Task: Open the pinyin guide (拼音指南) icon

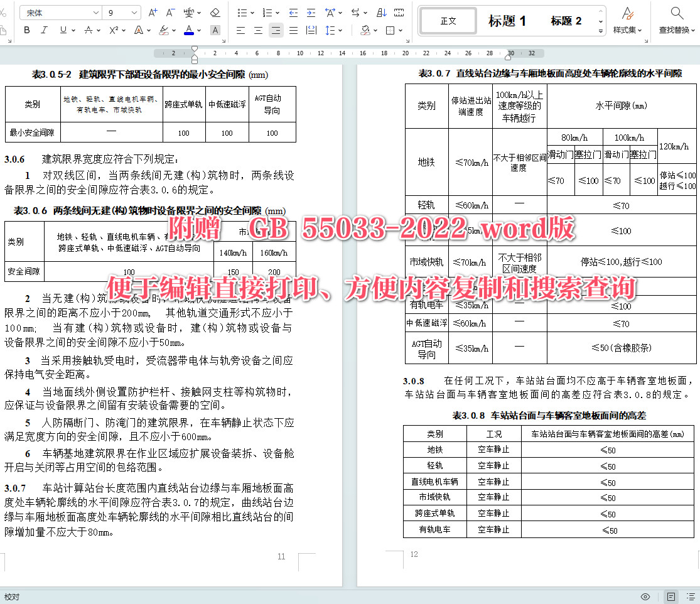Action: coord(189,13)
